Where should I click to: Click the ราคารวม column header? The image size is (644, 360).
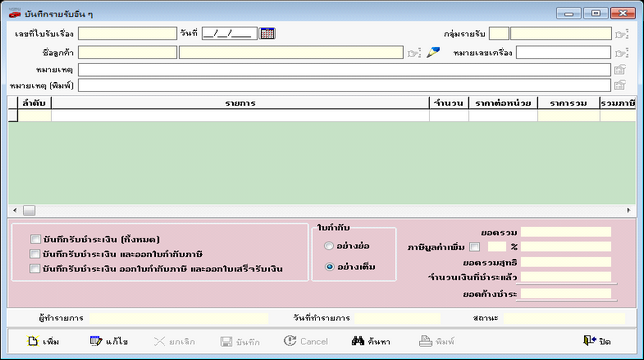[x=569, y=103]
